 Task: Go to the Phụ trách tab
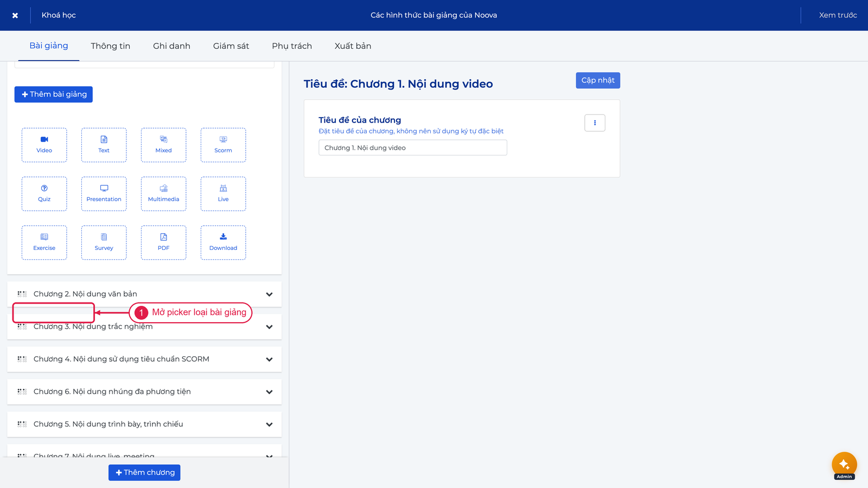[292, 46]
